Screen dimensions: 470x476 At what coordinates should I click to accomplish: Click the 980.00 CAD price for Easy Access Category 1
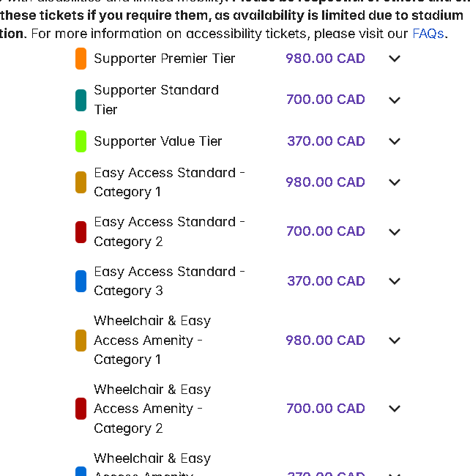pyautogui.click(x=325, y=182)
